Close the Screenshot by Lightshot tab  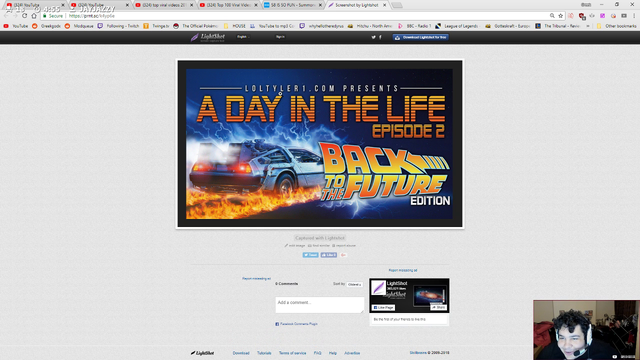click(x=384, y=5)
